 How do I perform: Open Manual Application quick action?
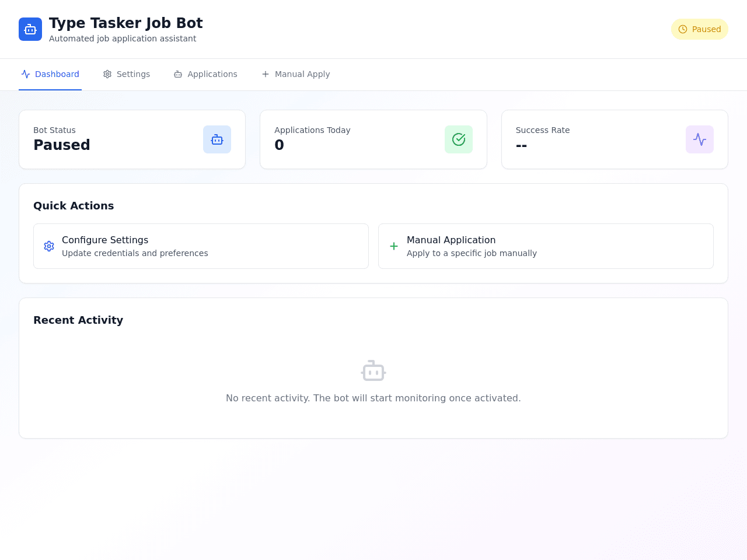click(546, 246)
